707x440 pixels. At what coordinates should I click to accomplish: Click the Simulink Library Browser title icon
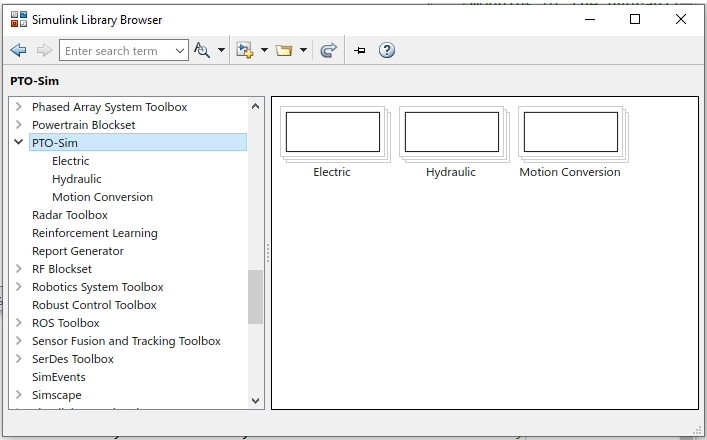(x=19, y=19)
